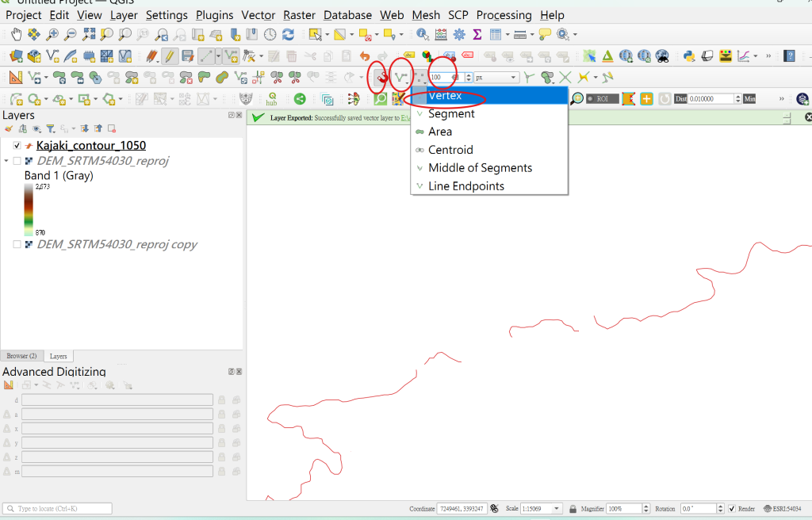The image size is (812, 520).
Task: Select the Pan Map hand tool
Action: tap(16, 35)
